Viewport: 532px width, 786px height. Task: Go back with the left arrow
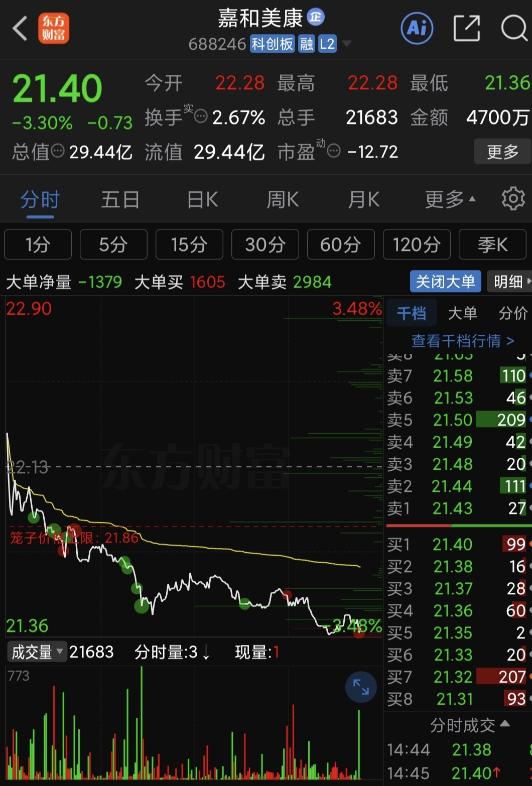pyautogui.click(x=20, y=28)
